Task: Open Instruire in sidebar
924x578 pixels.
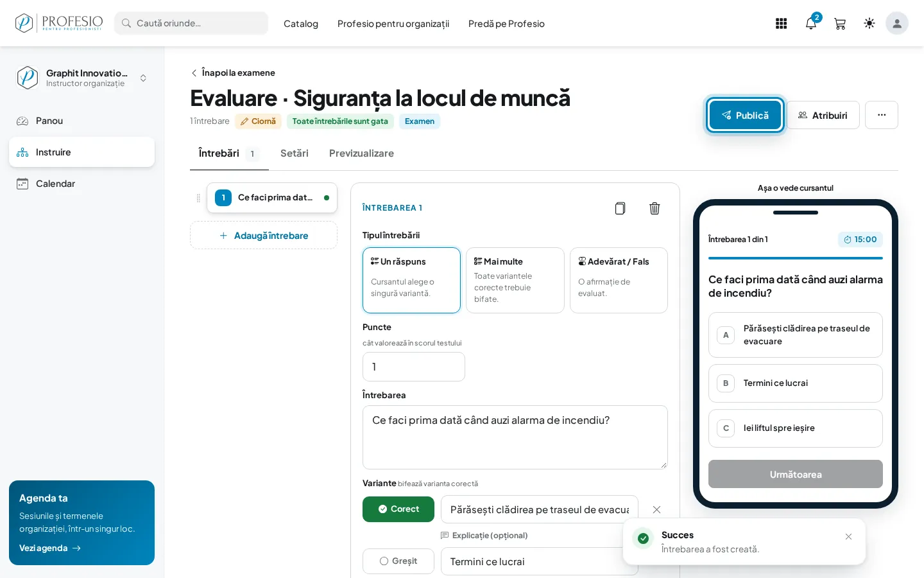Action: tap(82, 152)
